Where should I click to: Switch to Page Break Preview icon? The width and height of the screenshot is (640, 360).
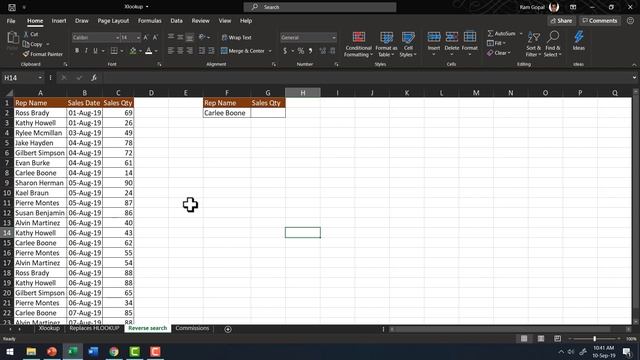coord(558,339)
